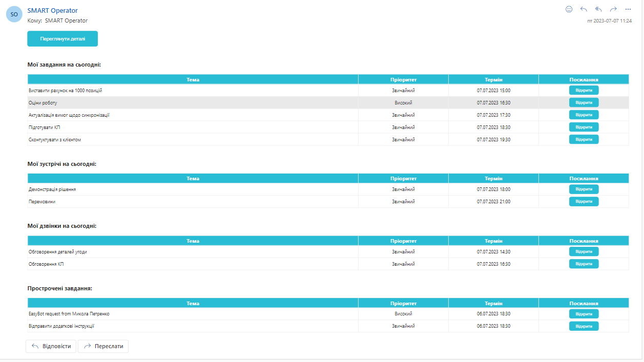The height and width of the screenshot is (362, 644).
Task: Open the 'Перемовини' meeting link
Action: point(584,202)
